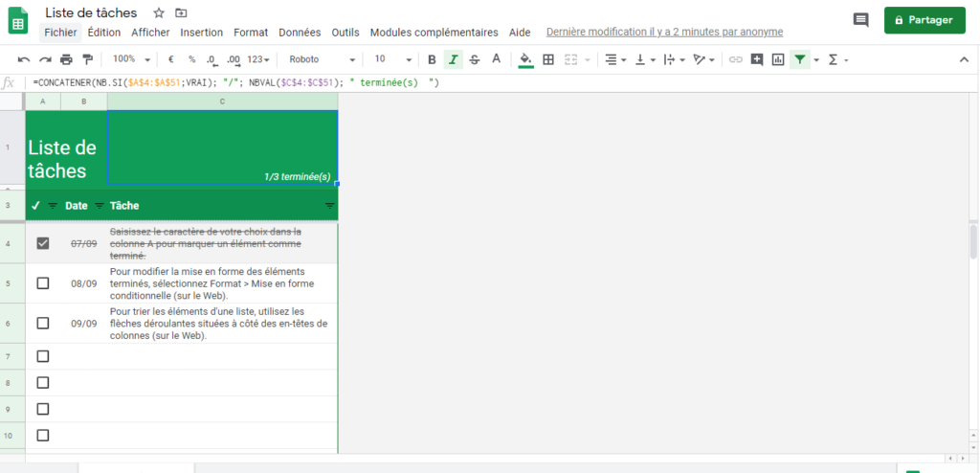Click the Partager button
Viewport: 980px width, 473px height.
924,20
